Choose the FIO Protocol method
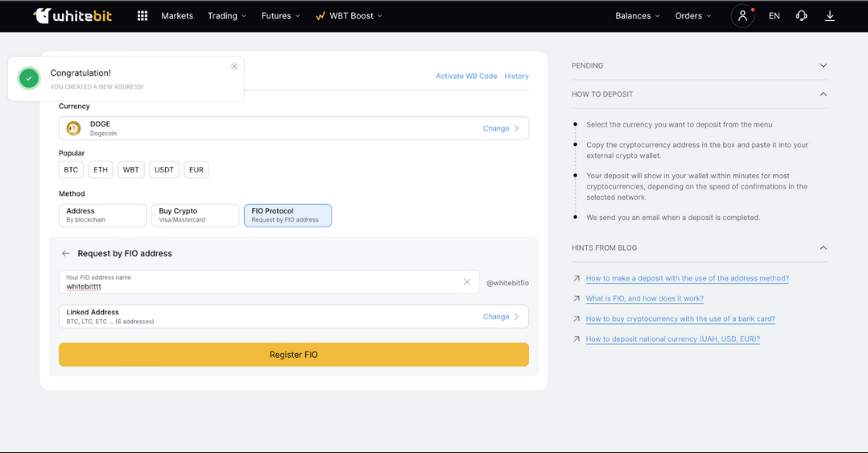 pos(288,215)
